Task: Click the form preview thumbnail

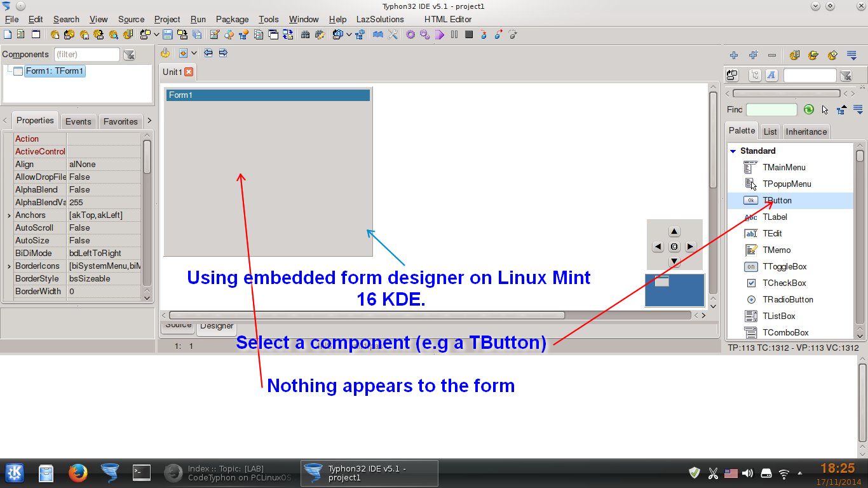Action: pos(674,290)
